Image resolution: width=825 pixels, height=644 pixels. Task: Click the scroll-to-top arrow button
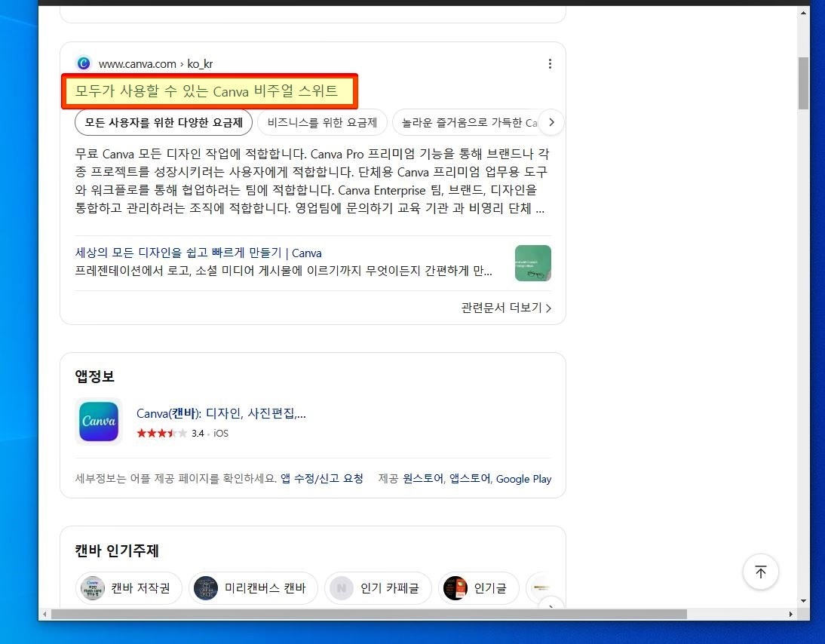tap(760, 572)
